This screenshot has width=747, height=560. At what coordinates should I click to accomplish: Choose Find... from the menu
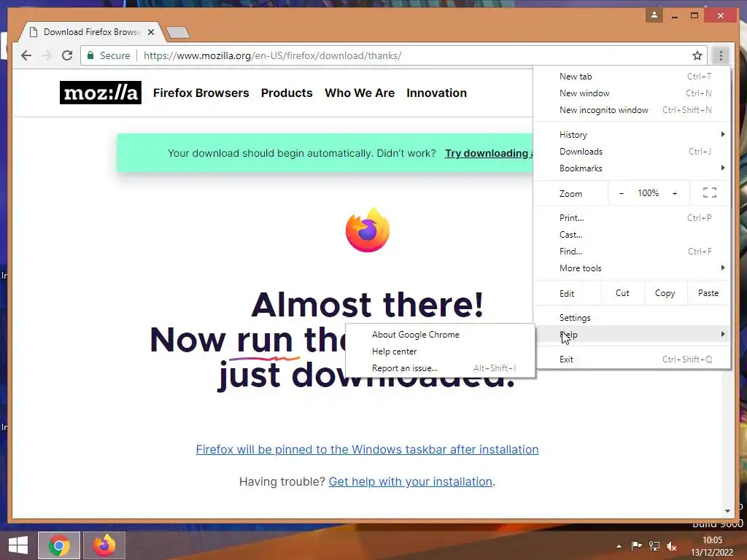click(x=632, y=252)
